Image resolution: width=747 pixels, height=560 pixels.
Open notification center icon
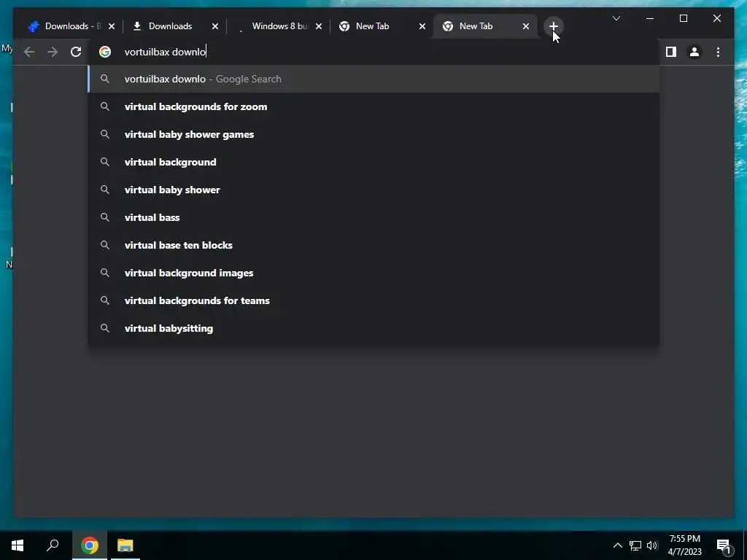pyautogui.click(x=724, y=546)
